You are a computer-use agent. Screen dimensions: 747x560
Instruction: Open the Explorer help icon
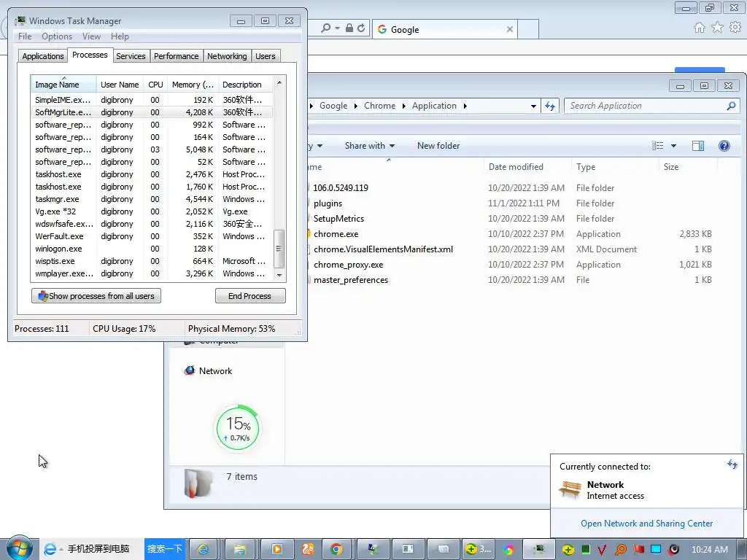point(724,146)
